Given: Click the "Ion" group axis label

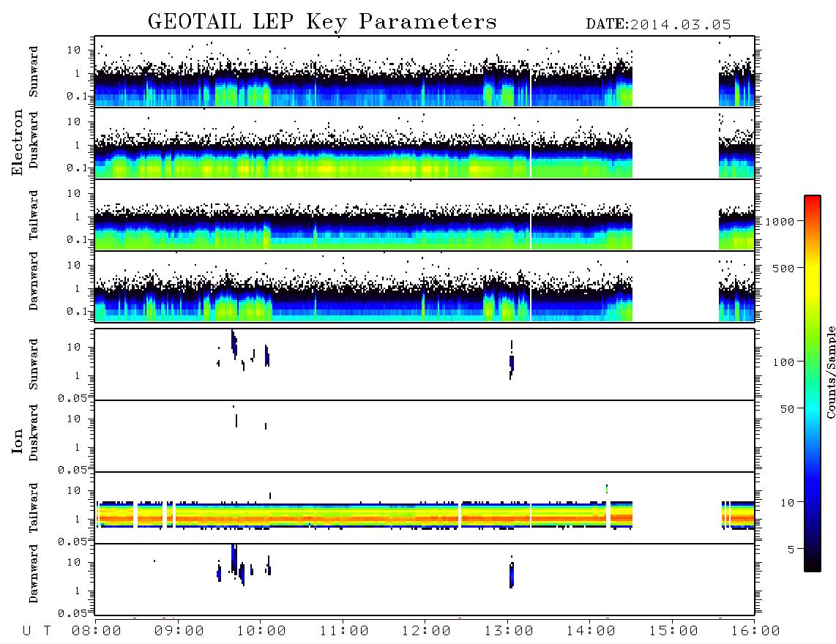Looking at the screenshot, I should point(17,441).
